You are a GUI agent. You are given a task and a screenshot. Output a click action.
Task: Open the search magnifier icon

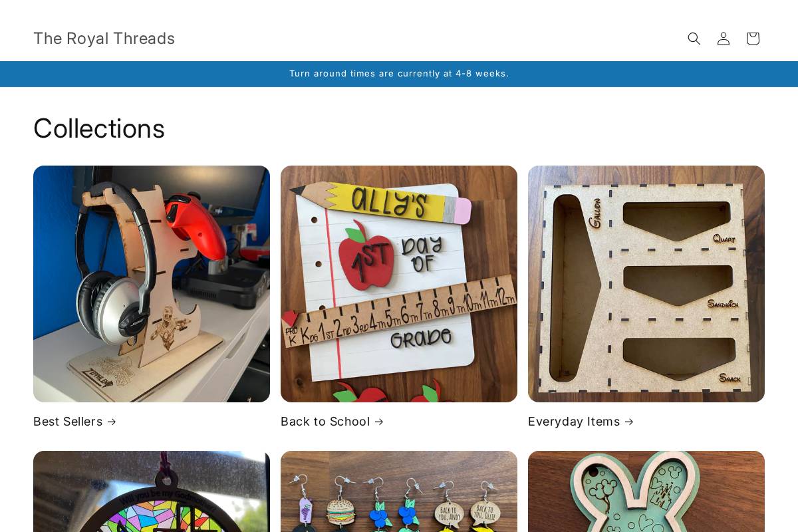point(694,39)
